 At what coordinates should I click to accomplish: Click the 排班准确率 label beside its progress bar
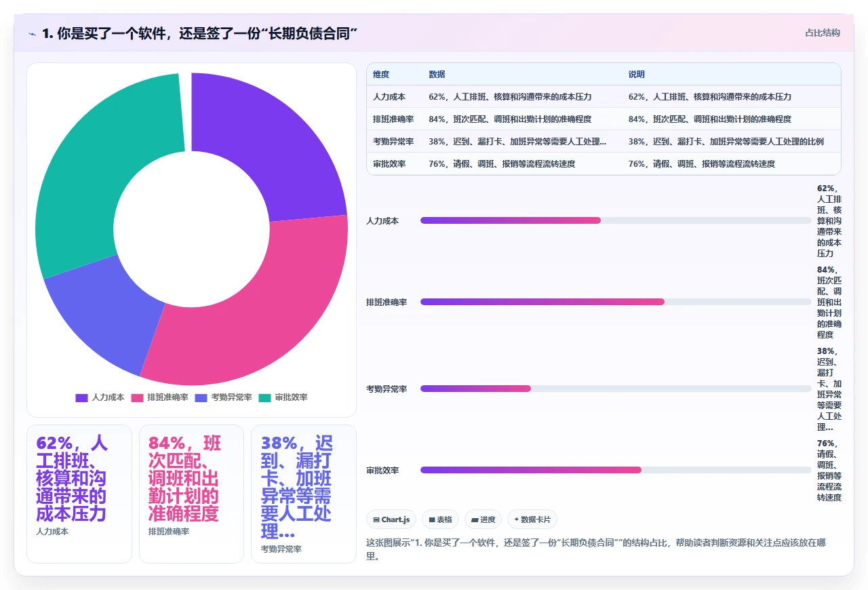(387, 302)
